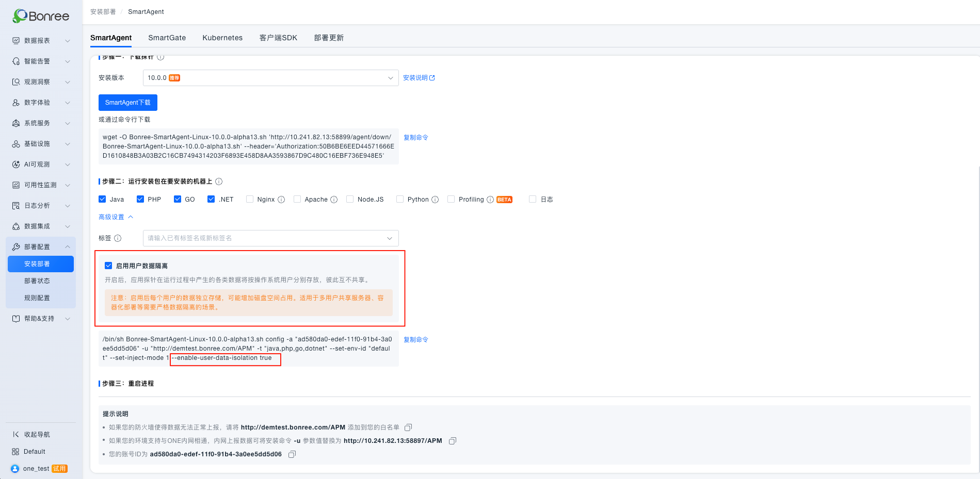Expand the 智能告警 menu chevron
Screen dimensions: 980x479
point(68,61)
